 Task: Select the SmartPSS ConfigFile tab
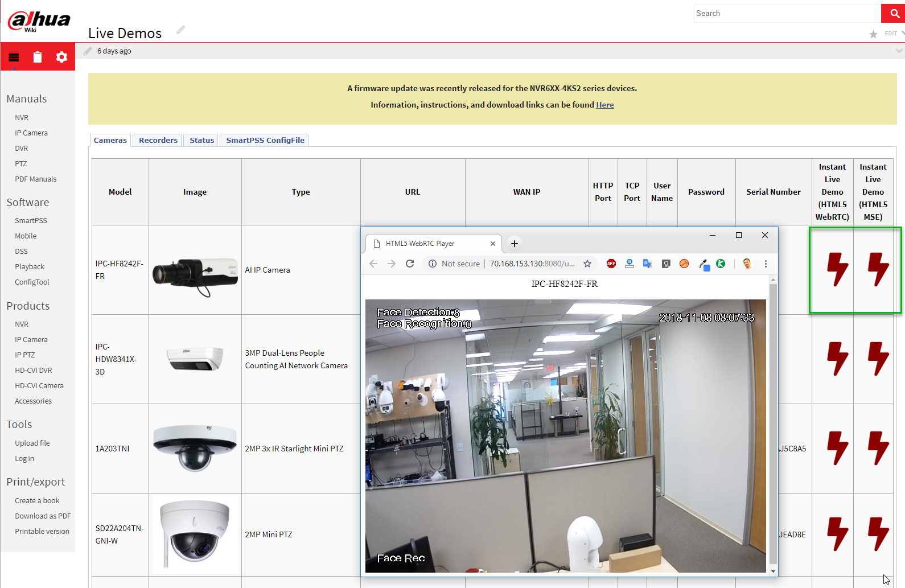265,140
